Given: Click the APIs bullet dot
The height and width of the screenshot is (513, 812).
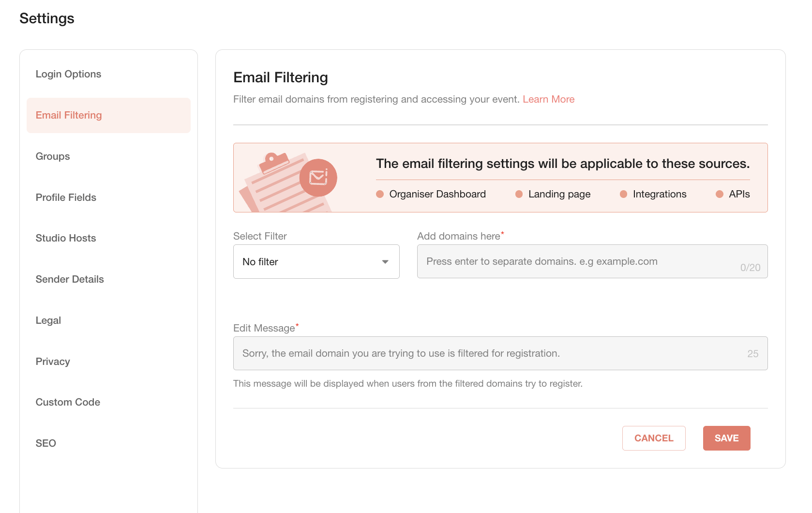Looking at the screenshot, I should (x=720, y=194).
